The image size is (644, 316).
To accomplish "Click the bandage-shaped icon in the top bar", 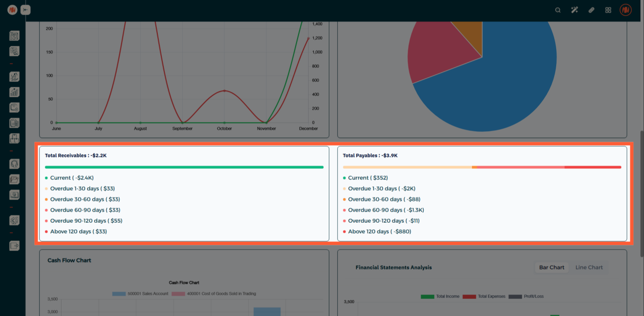I will tap(592, 10).
